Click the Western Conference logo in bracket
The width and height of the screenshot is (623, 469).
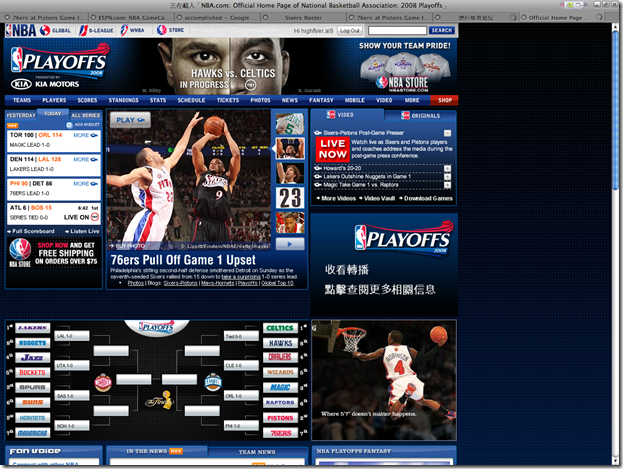[103, 383]
